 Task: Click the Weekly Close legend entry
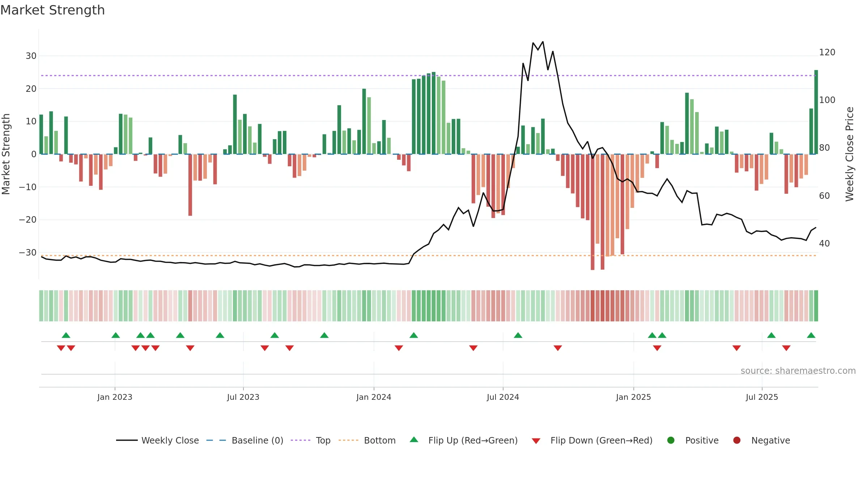[x=157, y=440]
